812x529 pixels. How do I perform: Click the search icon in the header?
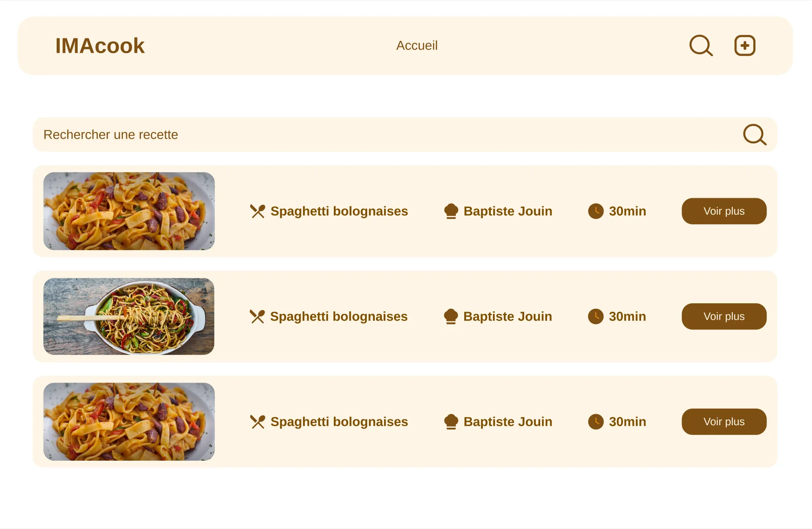click(701, 46)
